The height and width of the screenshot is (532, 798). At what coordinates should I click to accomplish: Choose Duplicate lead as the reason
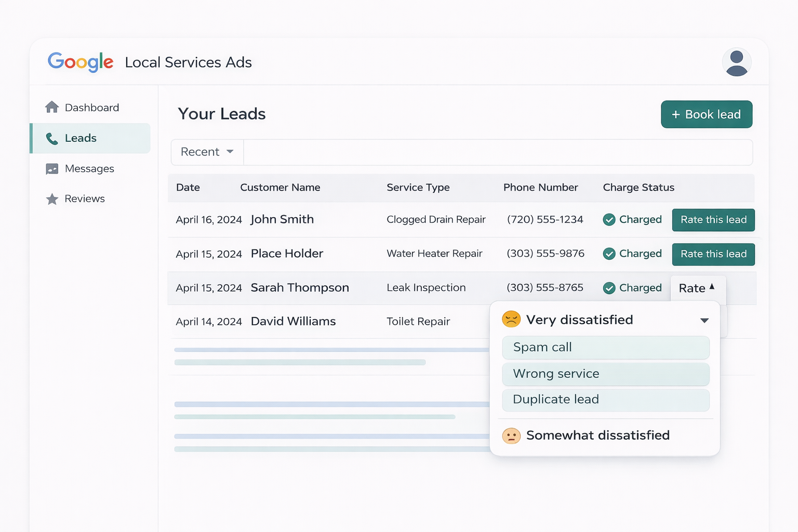pyautogui.click(x=605, y=400)
